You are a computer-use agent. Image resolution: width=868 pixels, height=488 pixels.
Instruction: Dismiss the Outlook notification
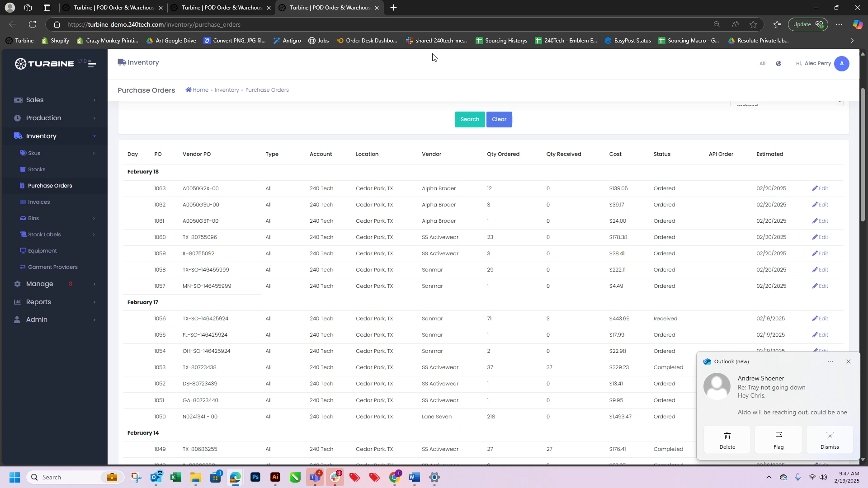[x=830, y=440]
